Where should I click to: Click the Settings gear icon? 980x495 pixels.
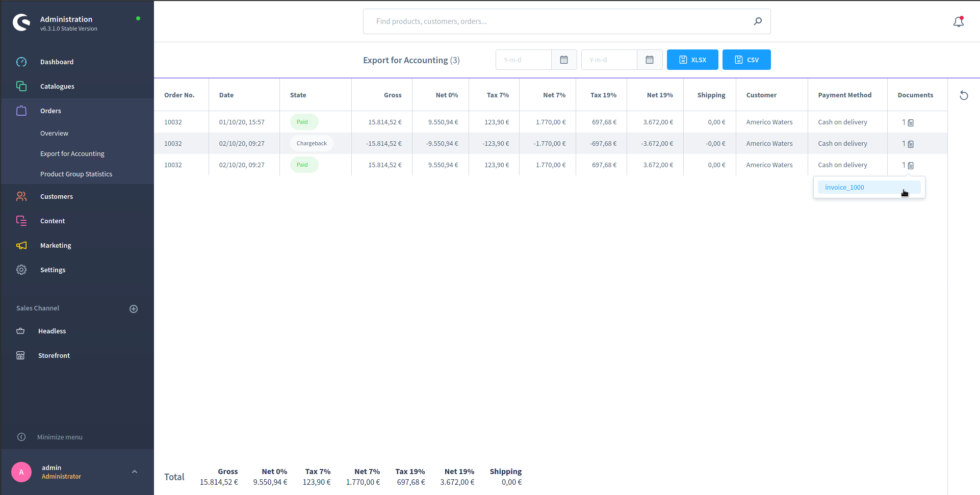coord(21,270)
